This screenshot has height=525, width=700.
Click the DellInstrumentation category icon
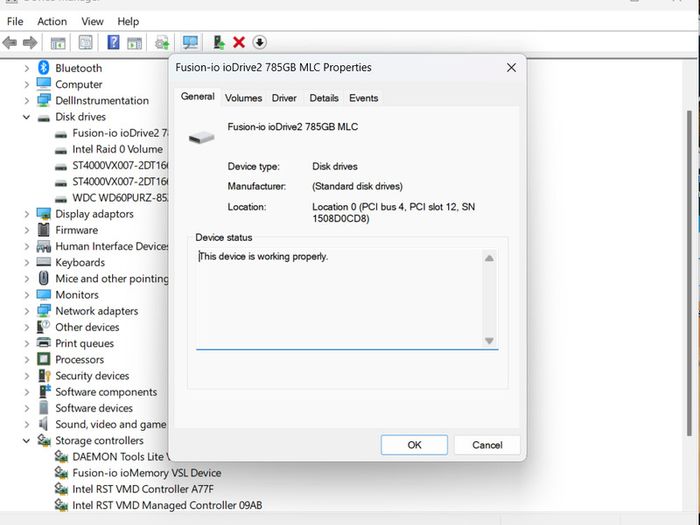tap(44, 100)
